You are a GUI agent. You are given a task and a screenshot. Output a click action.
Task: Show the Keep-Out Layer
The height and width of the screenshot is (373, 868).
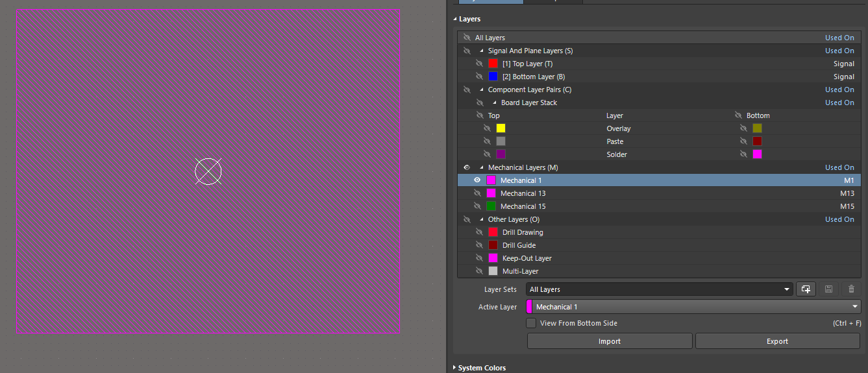pyautogui.click(x=479, y=258)
